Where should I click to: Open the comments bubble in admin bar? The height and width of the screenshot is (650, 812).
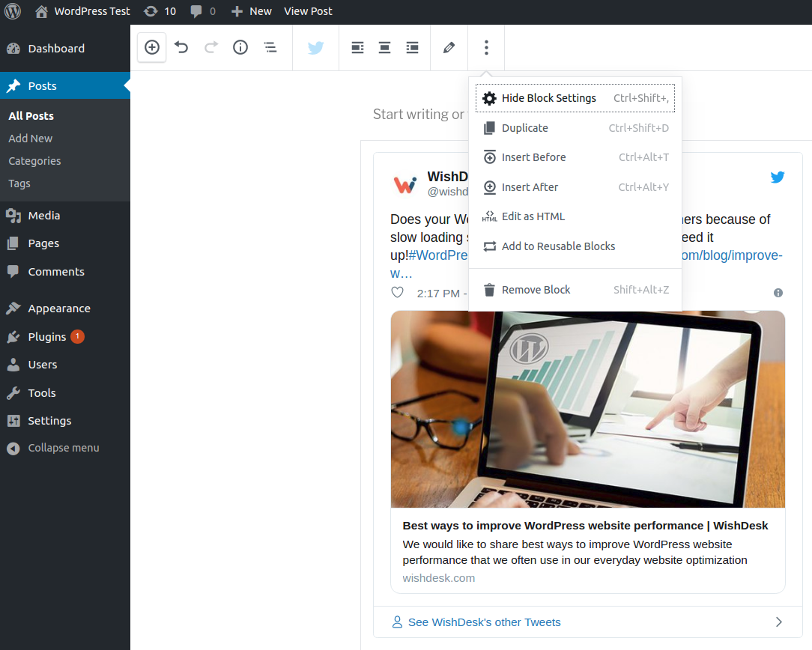[x=203, y=11]
